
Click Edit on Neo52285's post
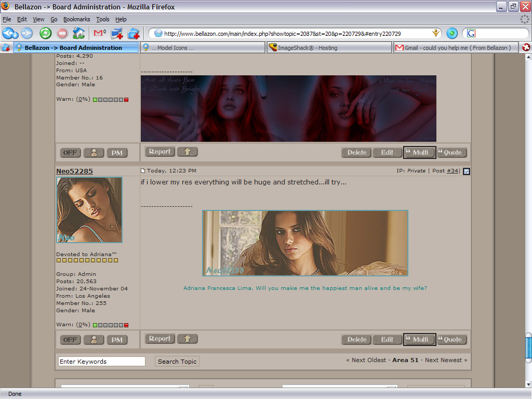(387, 340)
